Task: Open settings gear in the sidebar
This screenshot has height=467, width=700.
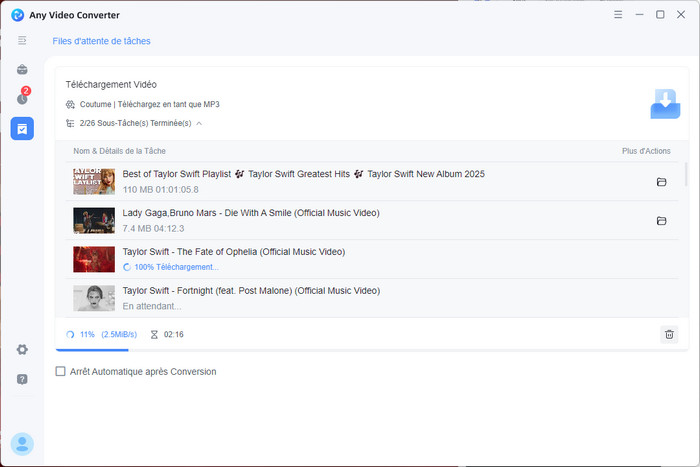Action: [22, 349]
